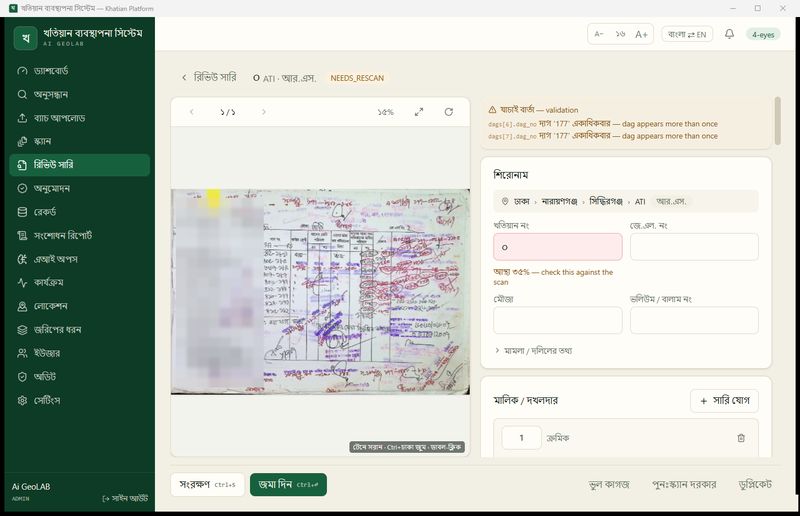800x516 pixels.
Task: Mark record as ডুপ্লিকেট
Action: click(x=755, y=484)
